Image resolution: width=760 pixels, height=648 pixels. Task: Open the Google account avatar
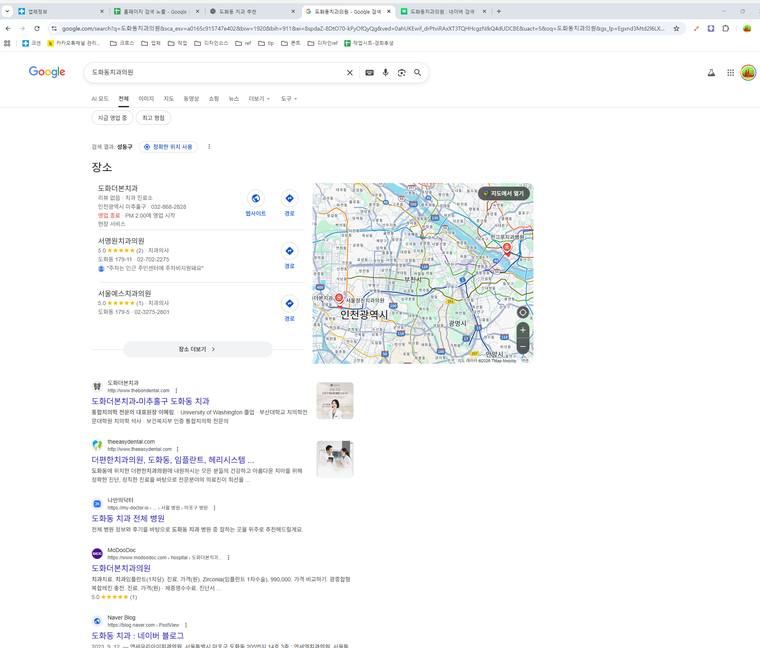tap(748, 73)
